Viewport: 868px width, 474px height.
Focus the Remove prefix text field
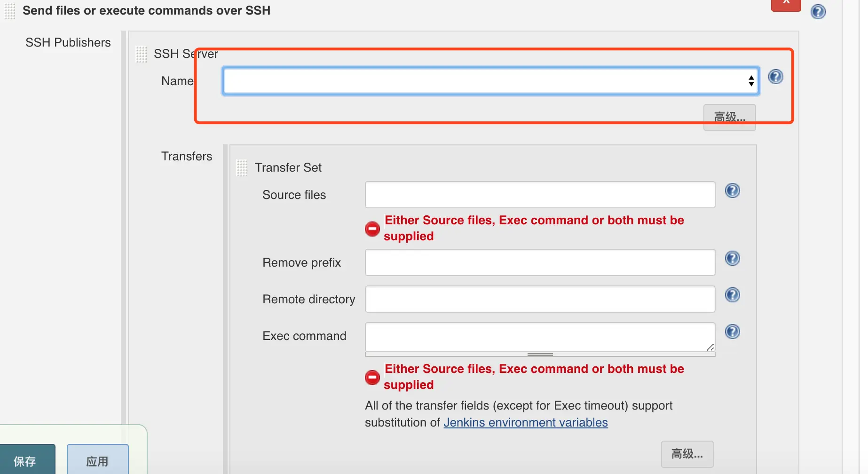click(x=540, y=262)
